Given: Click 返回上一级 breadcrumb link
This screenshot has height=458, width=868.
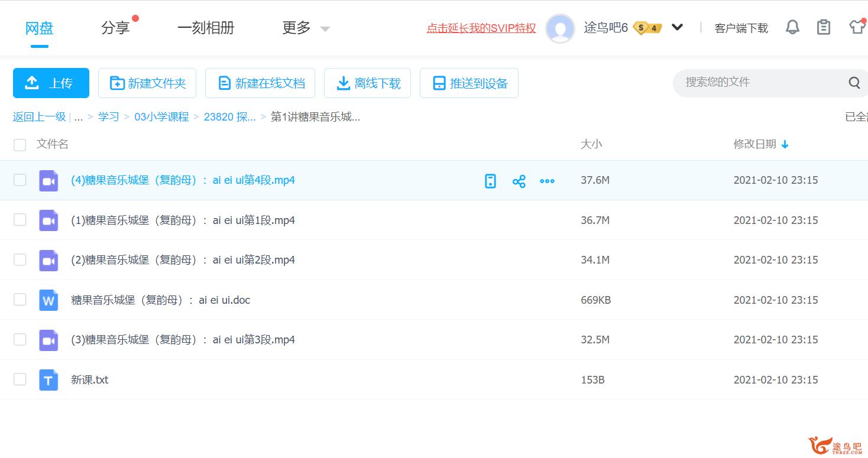Looking at the screenshot, I should pyautogui.click(x=40, y=117).
